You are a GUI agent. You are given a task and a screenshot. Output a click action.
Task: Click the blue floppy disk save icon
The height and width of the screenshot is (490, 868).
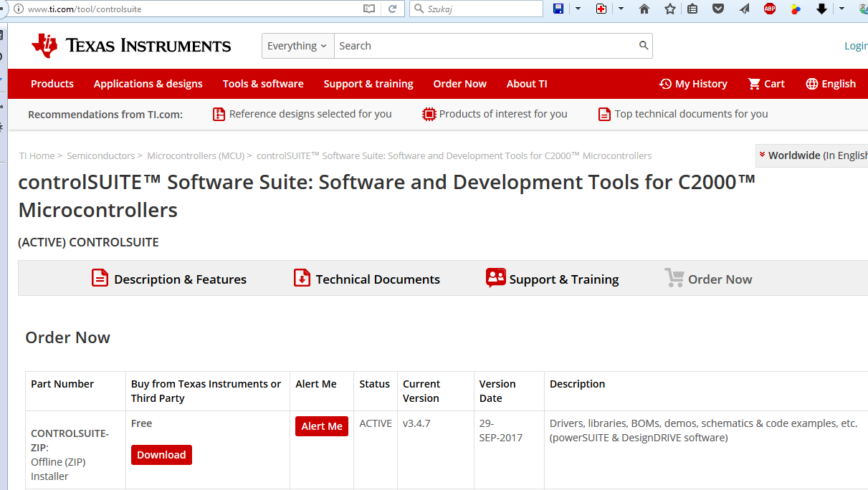click(558, 9)
